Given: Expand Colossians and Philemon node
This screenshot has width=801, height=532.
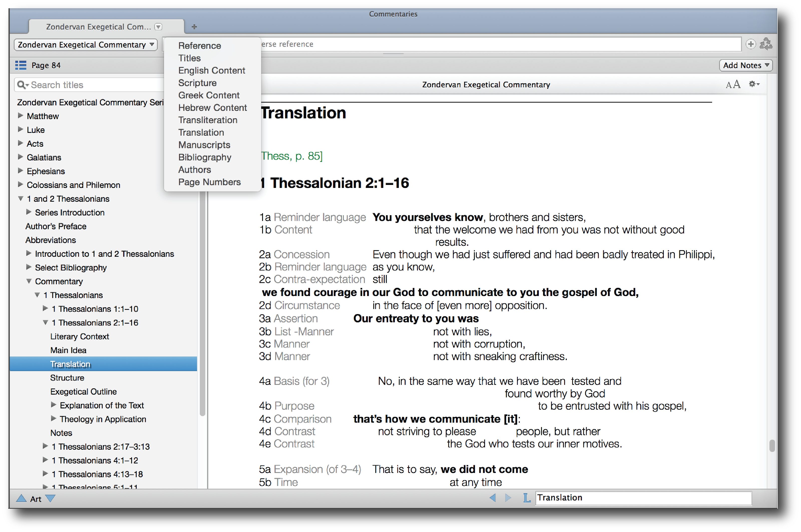Looking at the screenshot, I should coord(20,185).
